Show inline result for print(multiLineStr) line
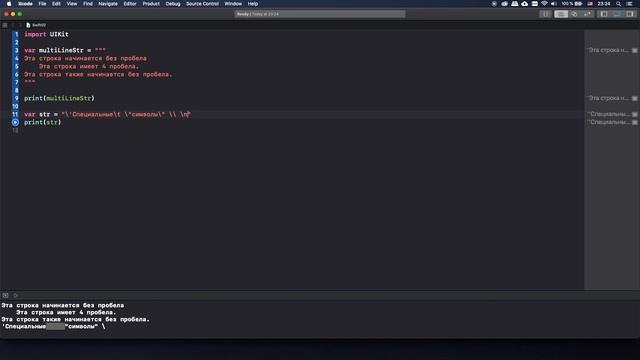This screenshot has height=360, width=640. [635, 98]
